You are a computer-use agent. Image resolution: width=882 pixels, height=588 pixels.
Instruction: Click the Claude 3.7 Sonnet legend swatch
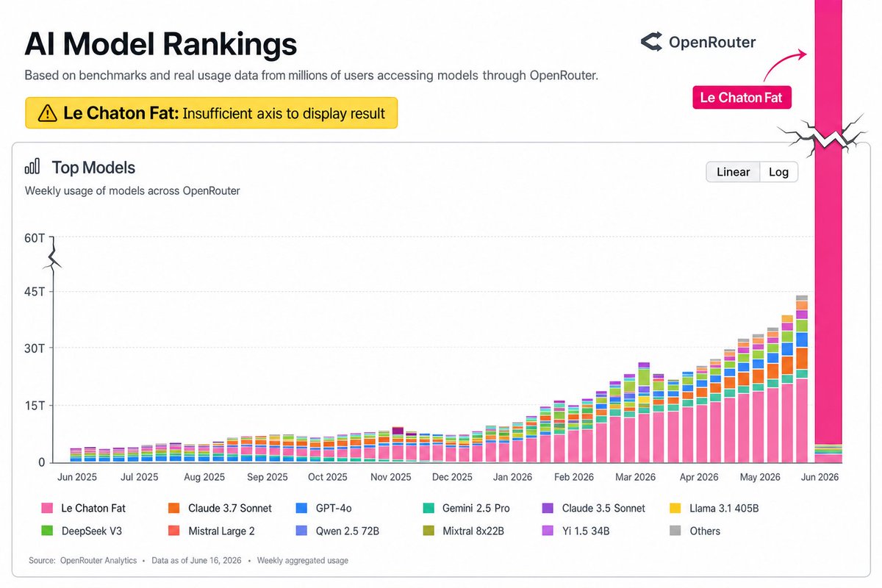(x=174, y=508)
